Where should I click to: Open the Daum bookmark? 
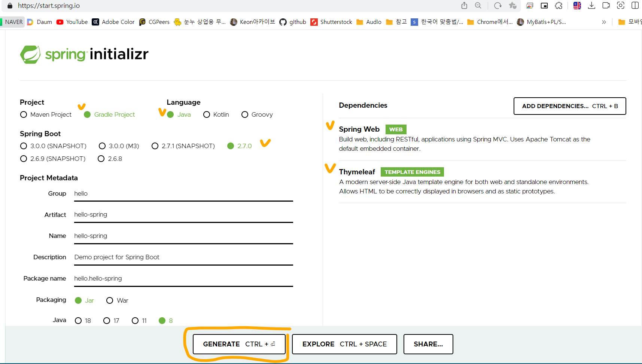point(39,22)
